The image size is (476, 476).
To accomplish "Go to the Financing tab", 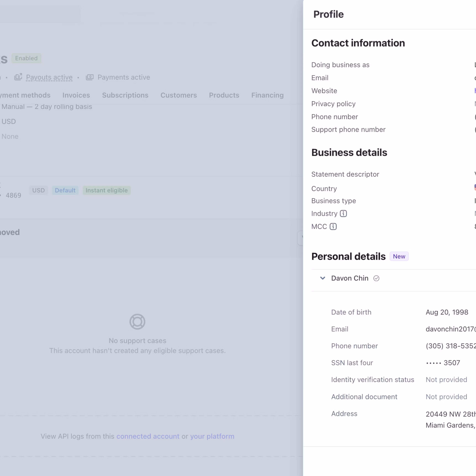I will (x=267, y=95).
